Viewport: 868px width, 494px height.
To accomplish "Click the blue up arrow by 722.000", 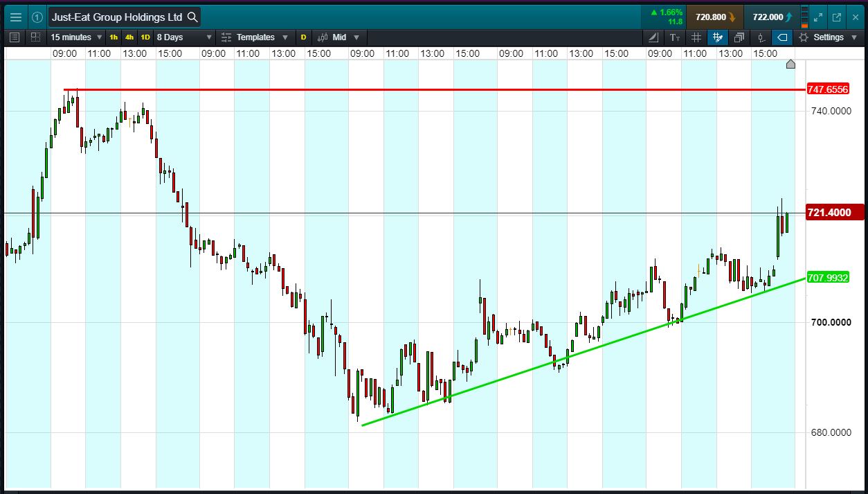I will [x=789, y=17].
